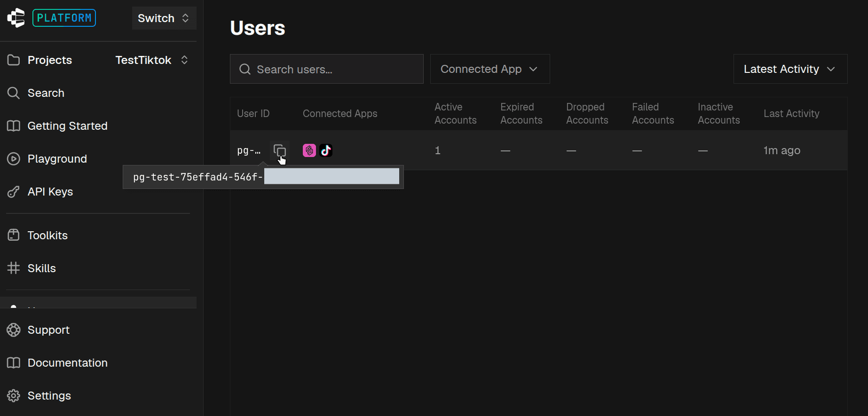Click the Playground play icon

pyautogui.click(x=14, y=159)
